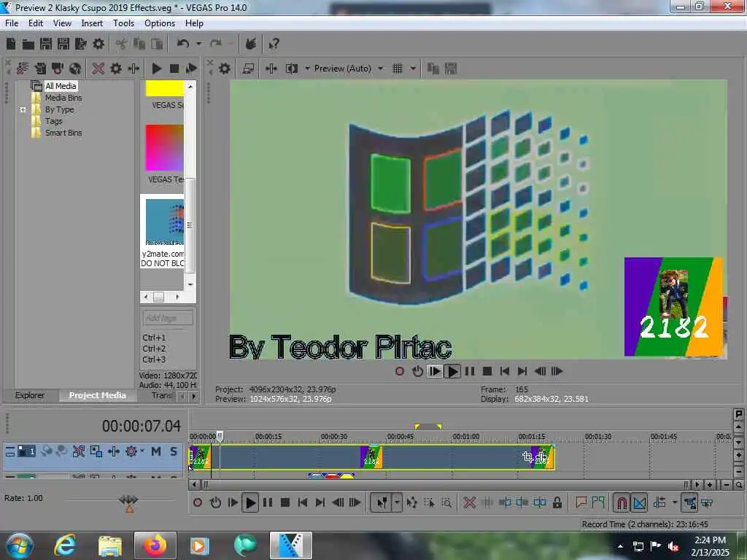Remove selected media with the red X

pyautogui.click(x=98, y=69)
